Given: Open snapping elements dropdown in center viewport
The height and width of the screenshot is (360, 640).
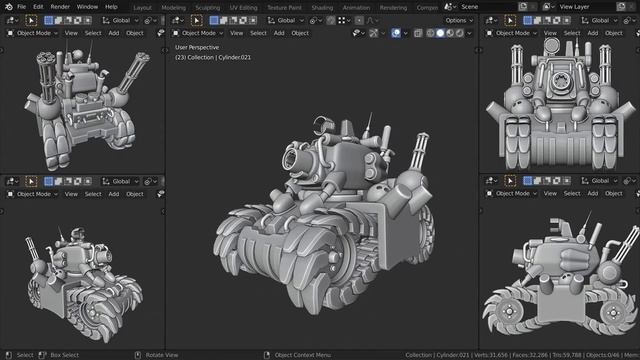Looking at the screenshot, I should [x=344, y=20].
